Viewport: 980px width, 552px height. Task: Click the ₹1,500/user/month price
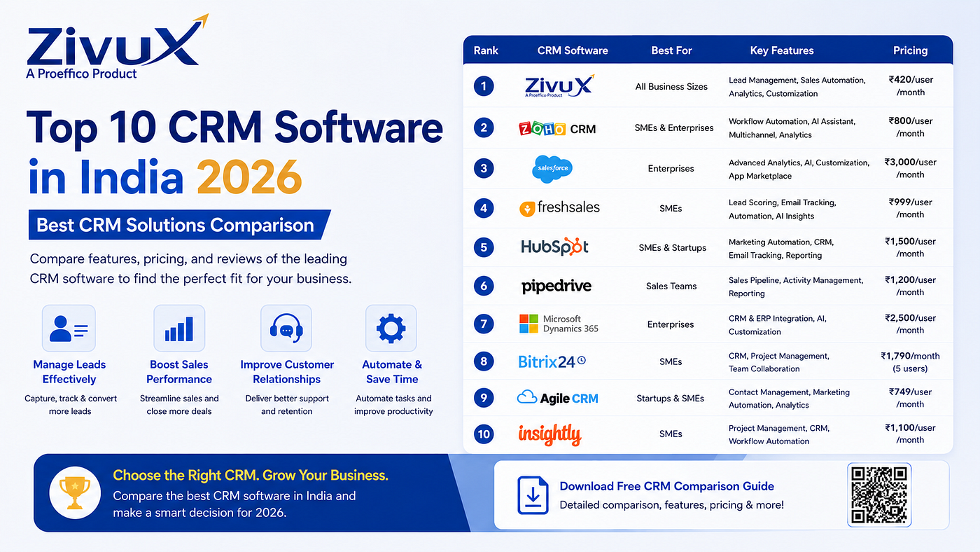click(x=911, y=247)
